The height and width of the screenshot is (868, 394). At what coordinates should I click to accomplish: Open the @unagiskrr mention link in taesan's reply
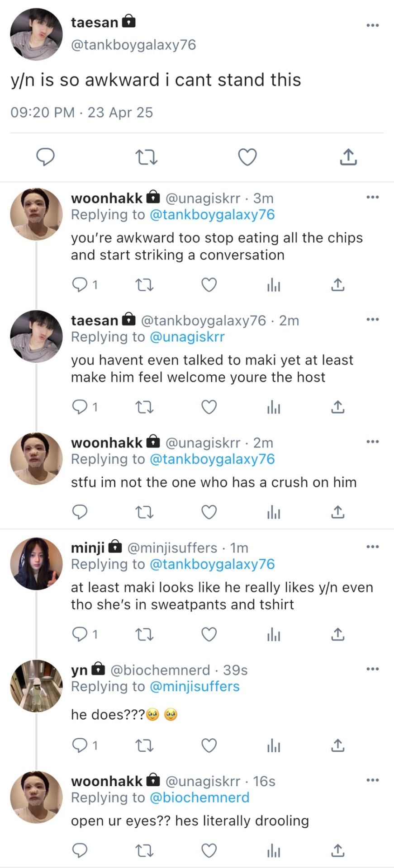(187, 337)
